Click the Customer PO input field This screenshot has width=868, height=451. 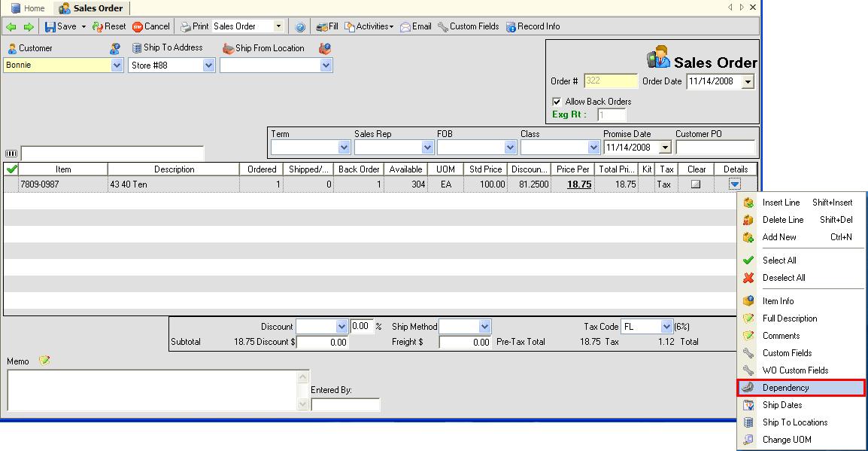715,148
